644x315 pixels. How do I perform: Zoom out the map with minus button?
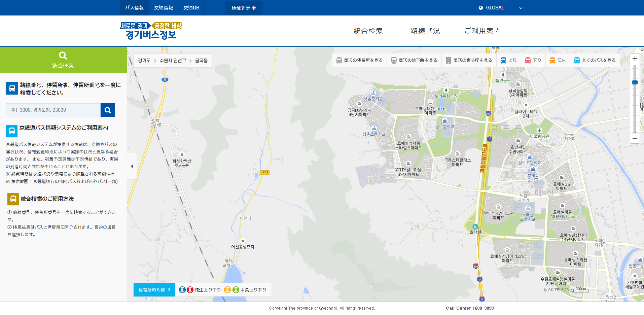pos(635,139)
